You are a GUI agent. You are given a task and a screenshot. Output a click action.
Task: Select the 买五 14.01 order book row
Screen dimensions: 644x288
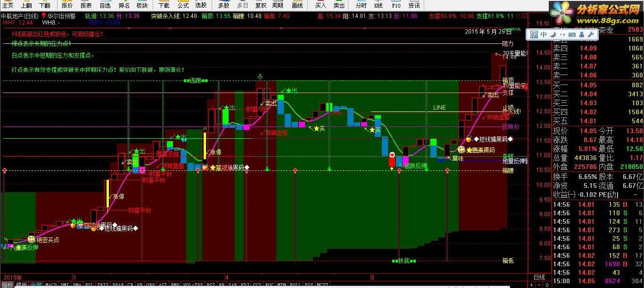coord(598,121)
